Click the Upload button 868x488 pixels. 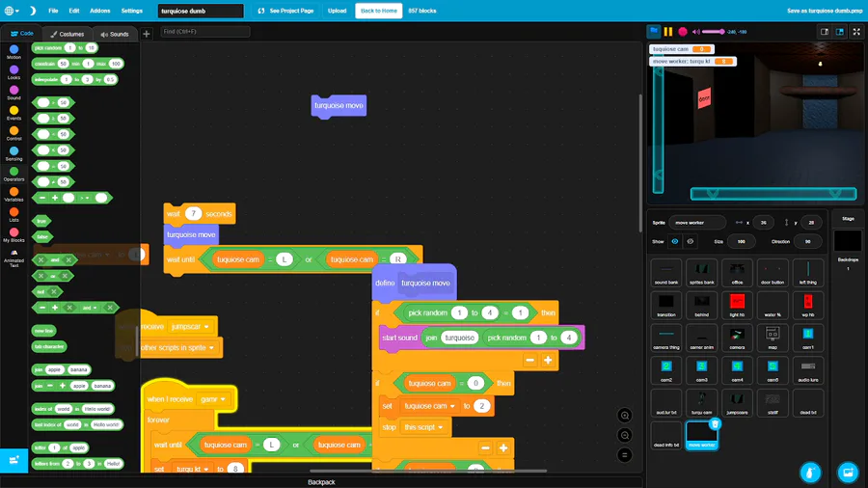click(337, 11)
